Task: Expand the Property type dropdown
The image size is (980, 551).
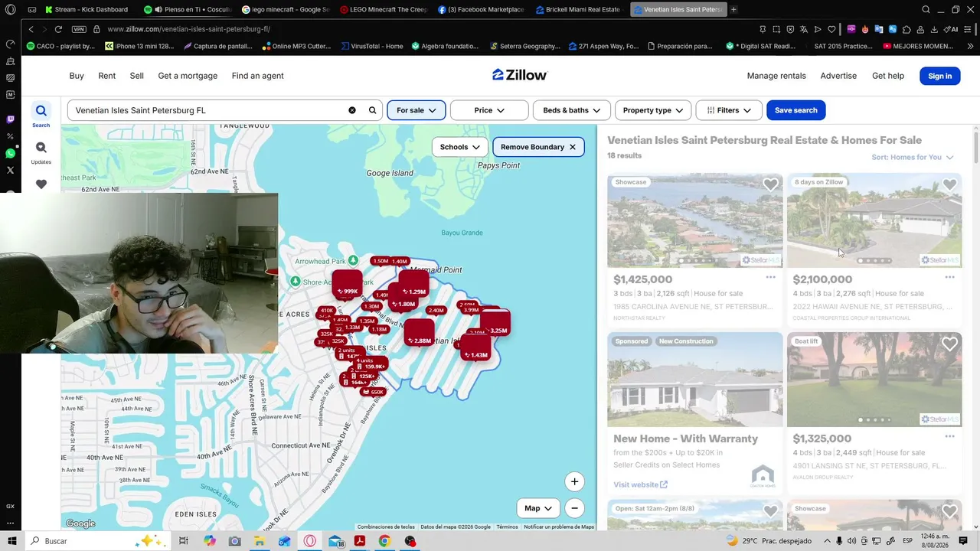Action: [653, 110]
